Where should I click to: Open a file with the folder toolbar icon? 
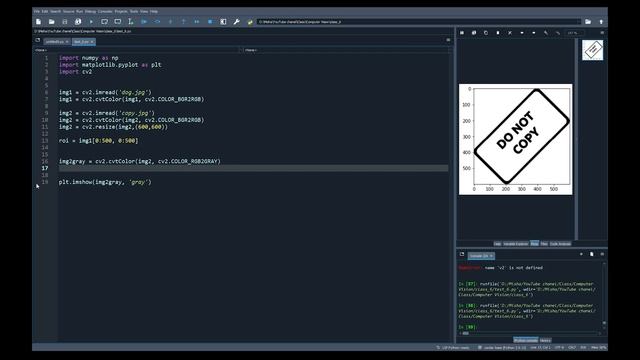[51, 22]
